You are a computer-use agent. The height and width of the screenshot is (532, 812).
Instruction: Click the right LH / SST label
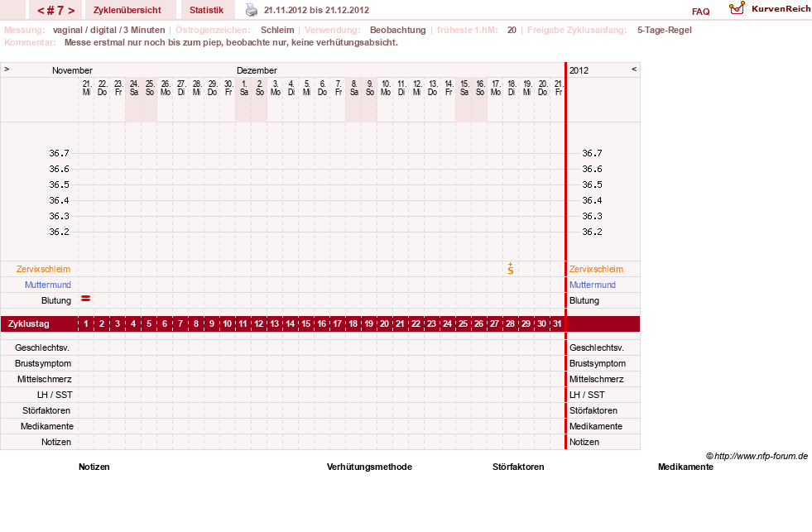click(x=587, y=395)
